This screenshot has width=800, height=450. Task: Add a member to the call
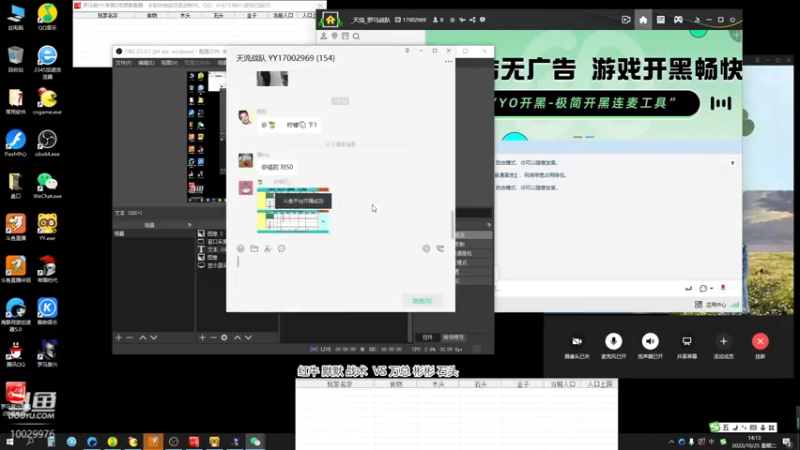(723, 341)
